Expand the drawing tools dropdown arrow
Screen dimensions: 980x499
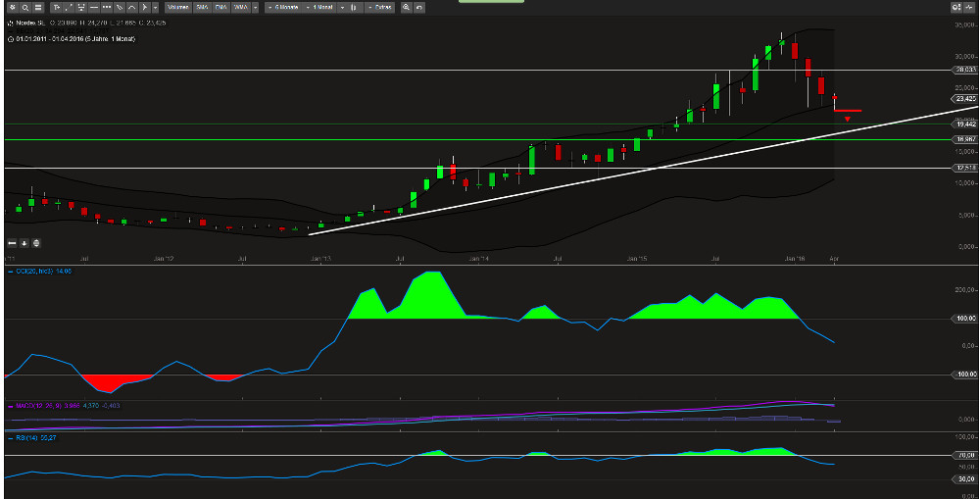pos(155,8)
